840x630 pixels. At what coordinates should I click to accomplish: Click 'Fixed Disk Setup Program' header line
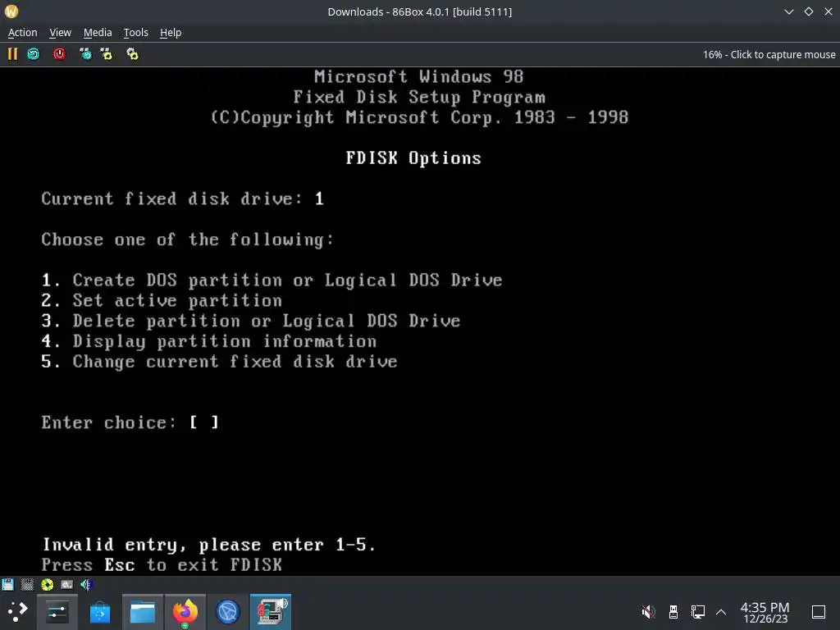(x=419, y=97)
